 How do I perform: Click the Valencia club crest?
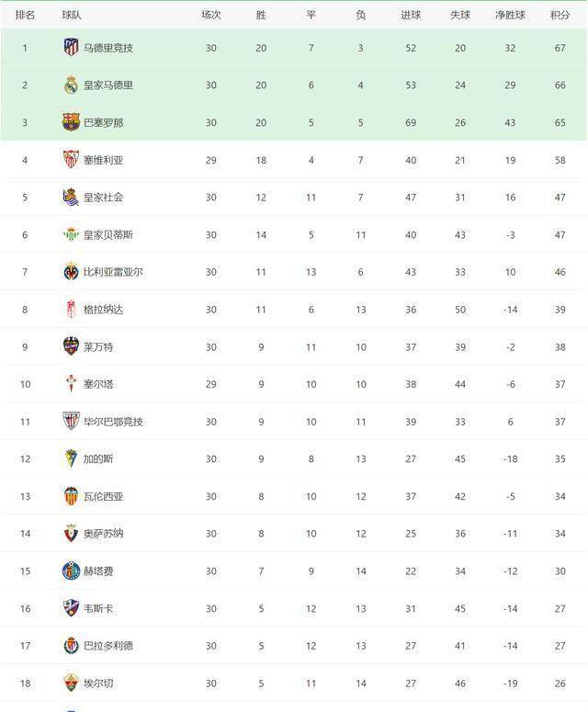tap(71, 496)
